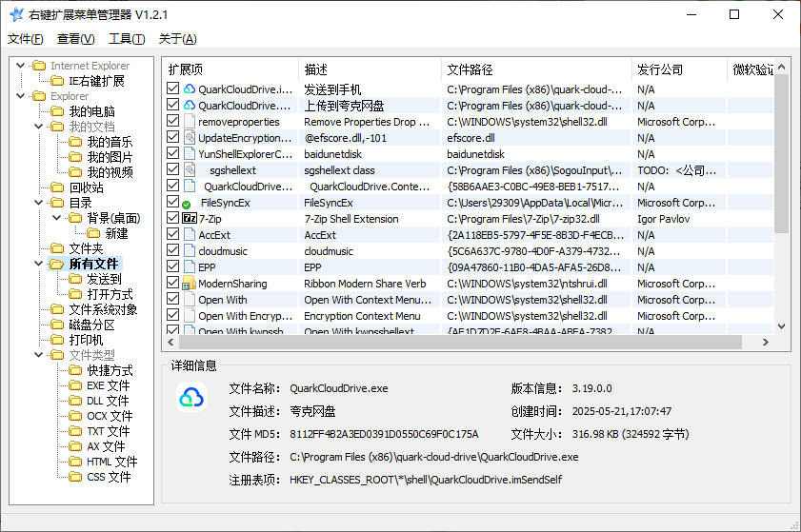
Task: Uncheck the cloudmusic checkbox
Action: point(173,250)
